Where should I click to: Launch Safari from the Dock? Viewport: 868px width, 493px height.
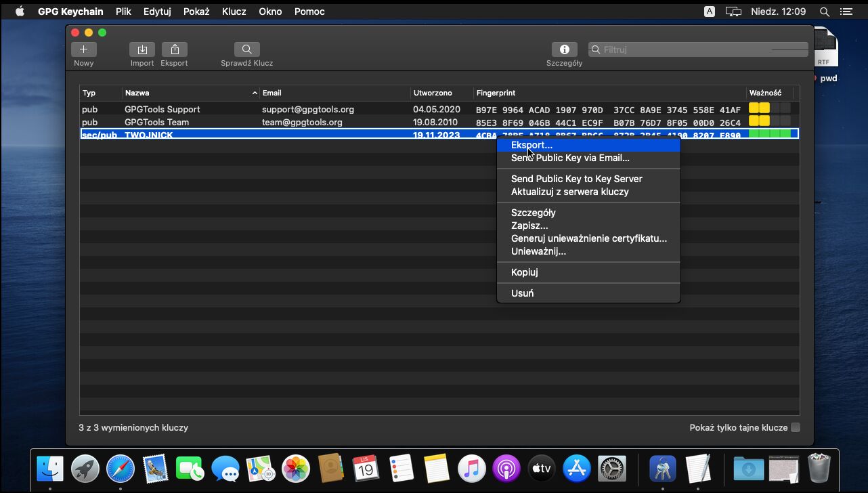(x=121, y=469)
